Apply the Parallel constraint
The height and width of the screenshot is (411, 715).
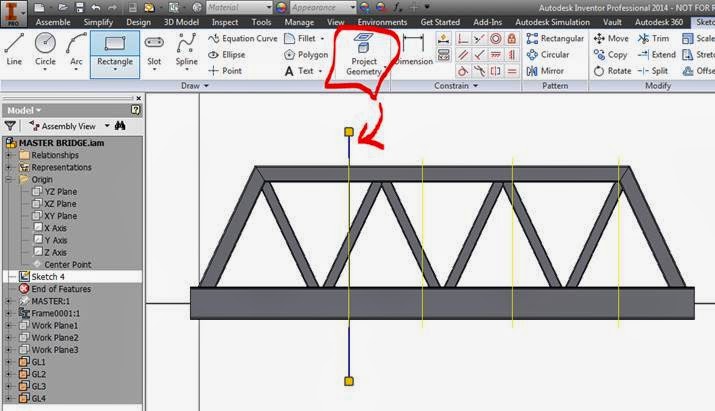(463, 55)
